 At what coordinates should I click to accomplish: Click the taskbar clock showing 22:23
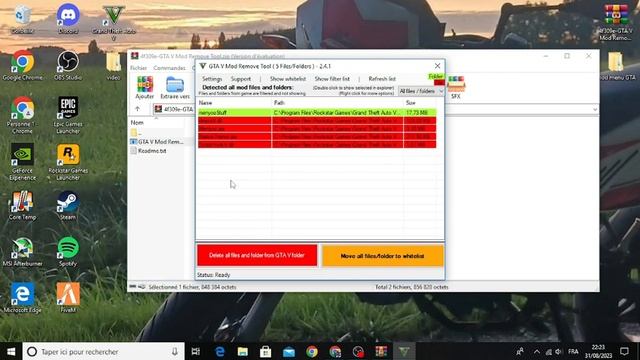[598, 351]
